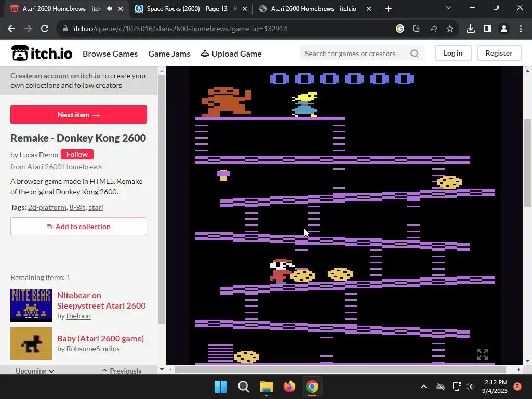The image size is (532, 399).
Task: Share this page icon
Action: [x=433, y=29]
